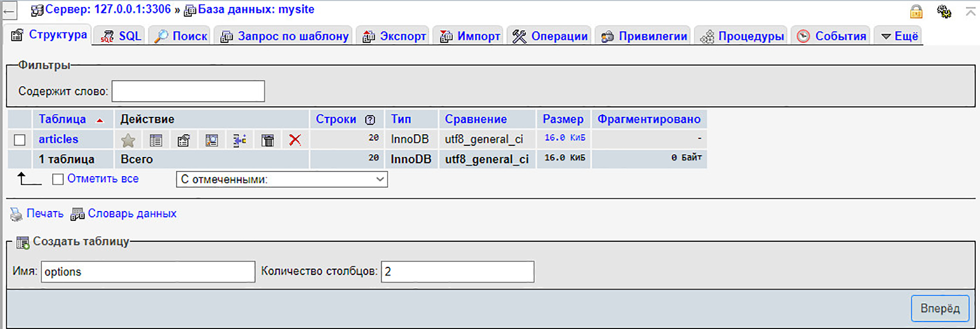Click the settings gear icon at top right
The image size is (980, 329).
point(945,11)
